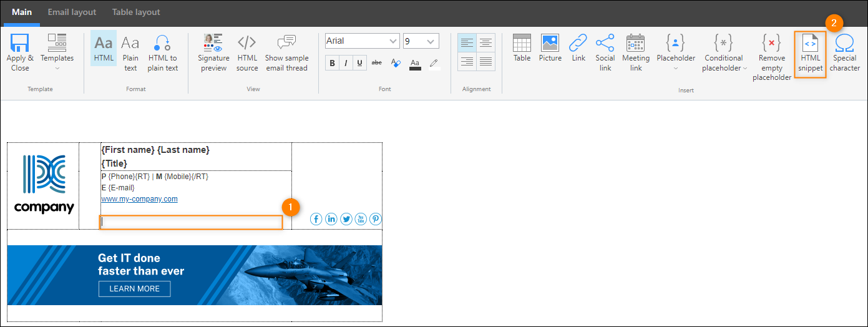This screenshot has height=327, width=868.
Task: Insert a Special character
Action: pyautogui.click(x=845, y=53)
